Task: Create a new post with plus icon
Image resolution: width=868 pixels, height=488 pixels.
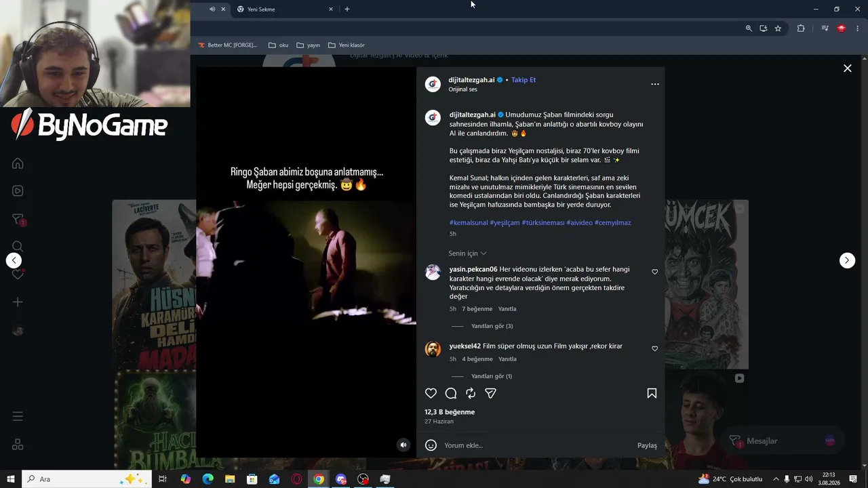Action: pyautogui.click(x=18, y=302)
